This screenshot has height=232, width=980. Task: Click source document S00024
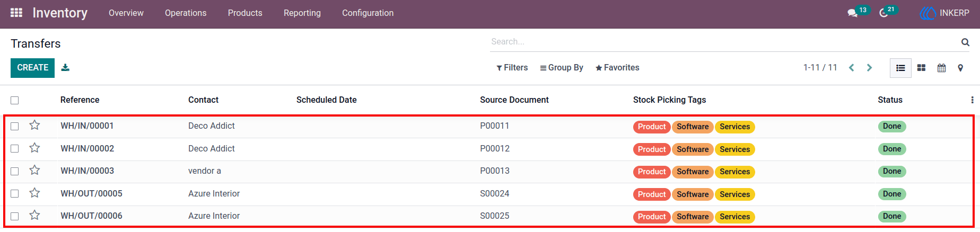click(x=495, y=194)
